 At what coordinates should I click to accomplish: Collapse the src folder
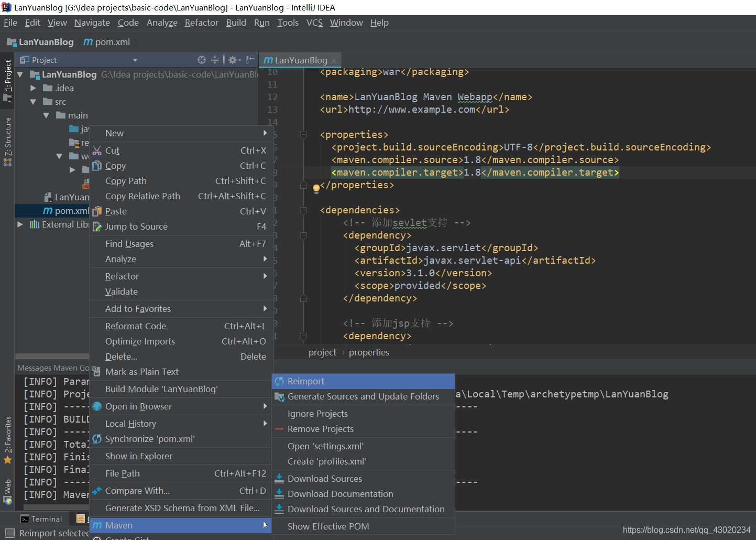coord(33,102)
